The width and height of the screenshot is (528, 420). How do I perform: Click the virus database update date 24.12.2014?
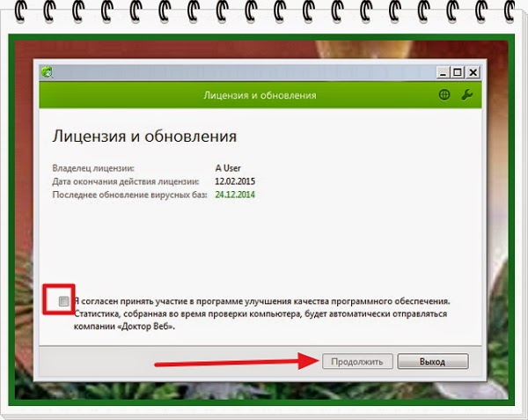[x=235, y=195]
